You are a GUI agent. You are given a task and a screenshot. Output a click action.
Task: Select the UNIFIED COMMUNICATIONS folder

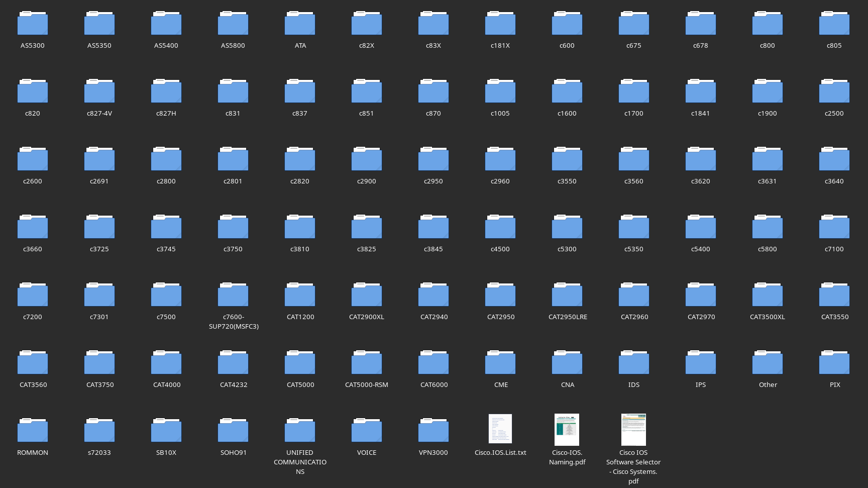[300, 431]
